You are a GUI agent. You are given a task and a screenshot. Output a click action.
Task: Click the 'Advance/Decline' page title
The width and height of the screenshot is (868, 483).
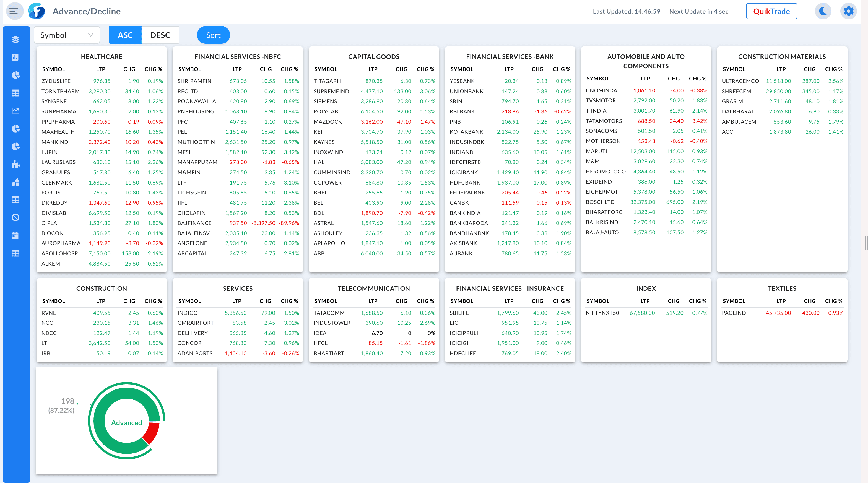point(87,11)
